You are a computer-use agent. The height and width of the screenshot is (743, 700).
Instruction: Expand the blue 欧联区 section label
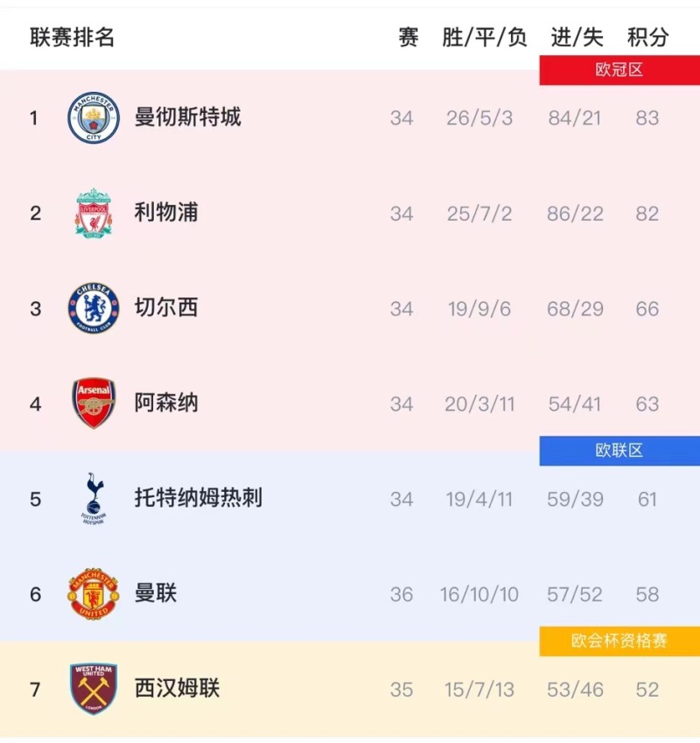(x=619, y=448)
